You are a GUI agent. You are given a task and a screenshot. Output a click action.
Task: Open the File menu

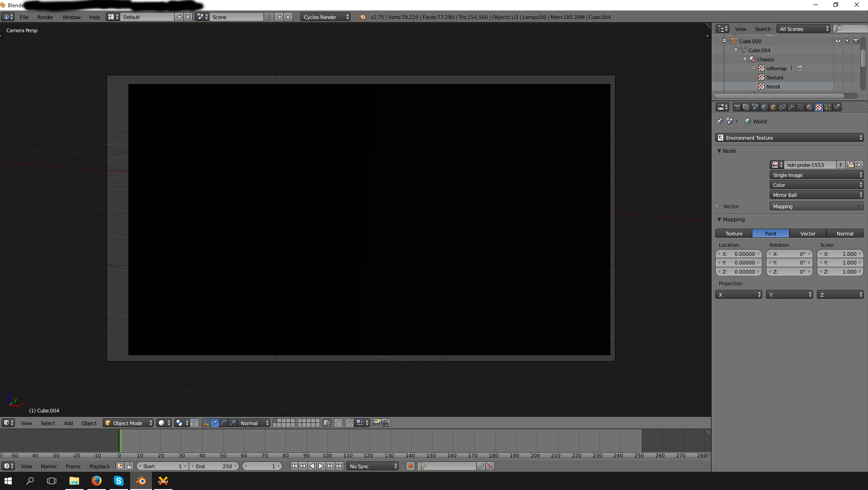(24, 17)
